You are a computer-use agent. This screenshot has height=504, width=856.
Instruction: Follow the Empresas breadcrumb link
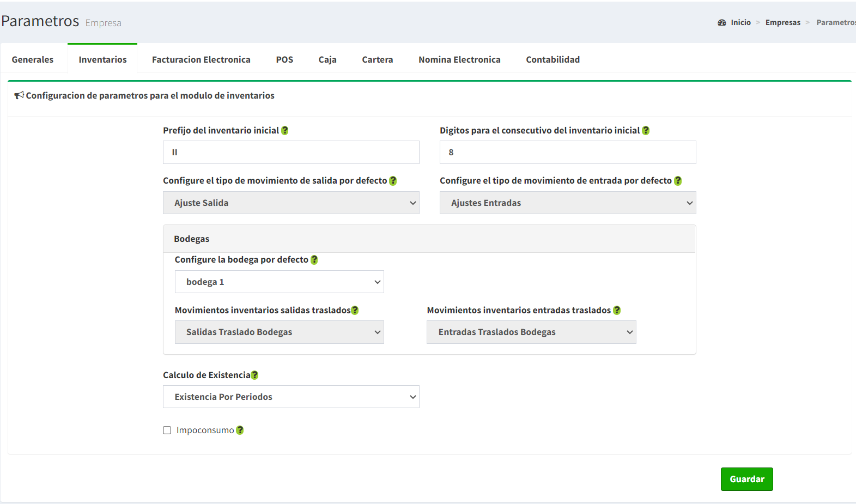pyautogui.click(x=782, y=22)
